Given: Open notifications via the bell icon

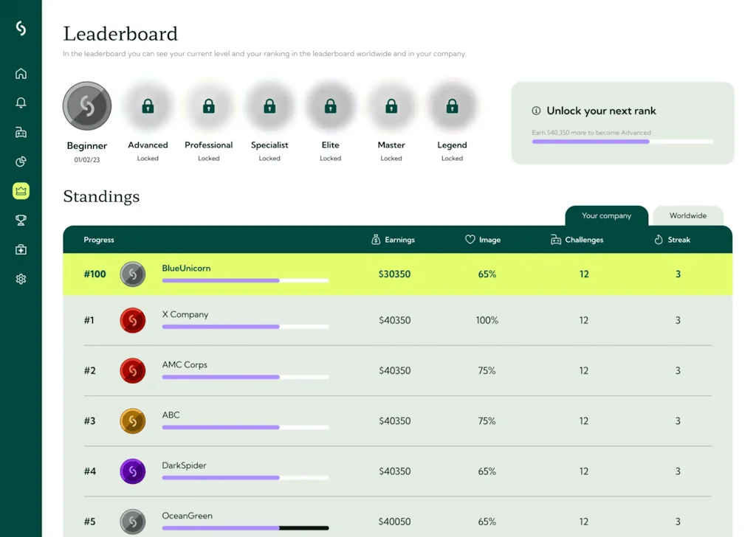Looking at the screenshot, I should [21, 103].
